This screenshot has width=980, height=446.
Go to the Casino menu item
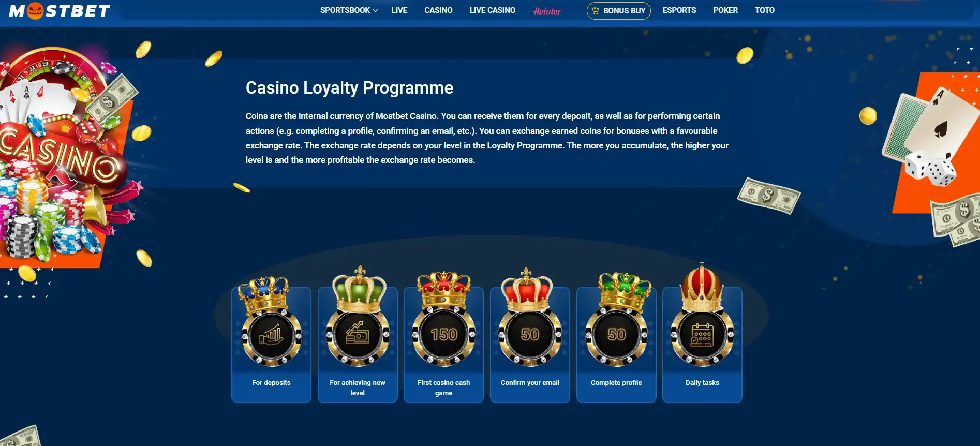click(x=438, y=10)
